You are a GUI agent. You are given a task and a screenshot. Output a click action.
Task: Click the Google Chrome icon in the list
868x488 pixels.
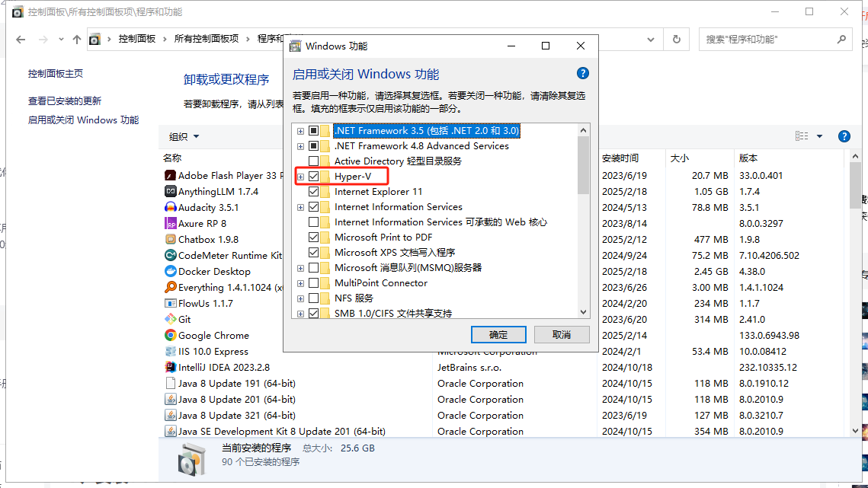click(171, 335)
